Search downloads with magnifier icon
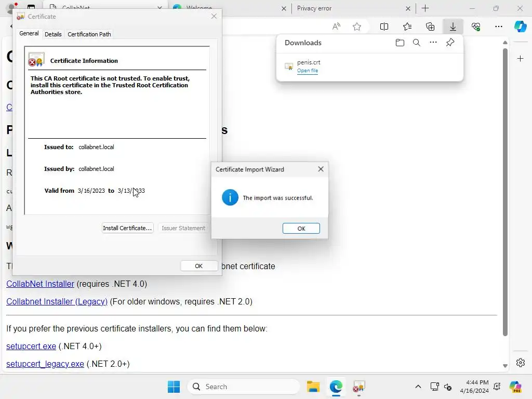The height and width of the screenshot is (399, 532). click(416, 43)
